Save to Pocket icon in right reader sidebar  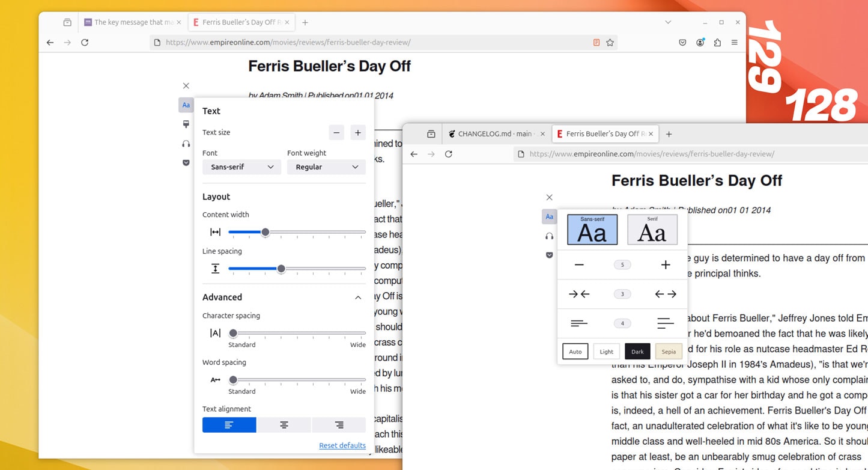coord(550,255)
